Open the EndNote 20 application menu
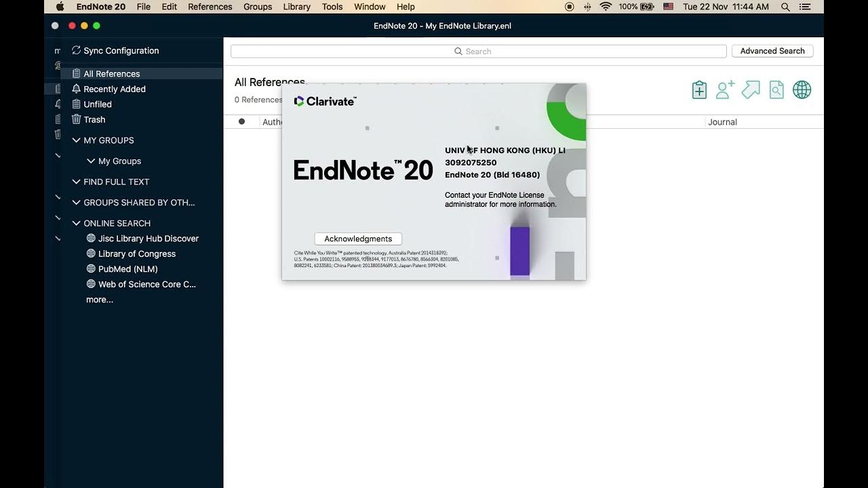Viewport: 868px width, 488px height. pyautogui.click(x=101, y=7)
